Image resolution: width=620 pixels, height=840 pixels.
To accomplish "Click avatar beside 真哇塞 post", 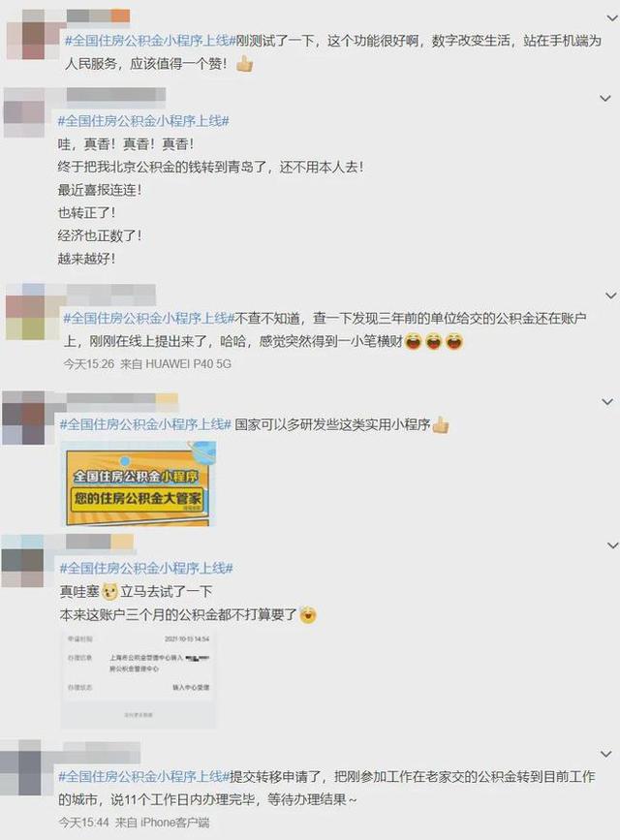I will pos(23,561).
